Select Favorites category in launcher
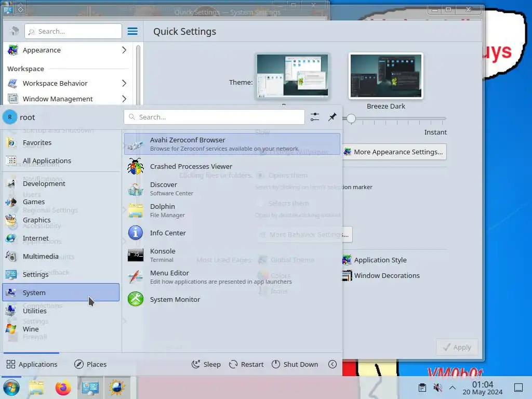The image size is (532, 399). point(61,143)
